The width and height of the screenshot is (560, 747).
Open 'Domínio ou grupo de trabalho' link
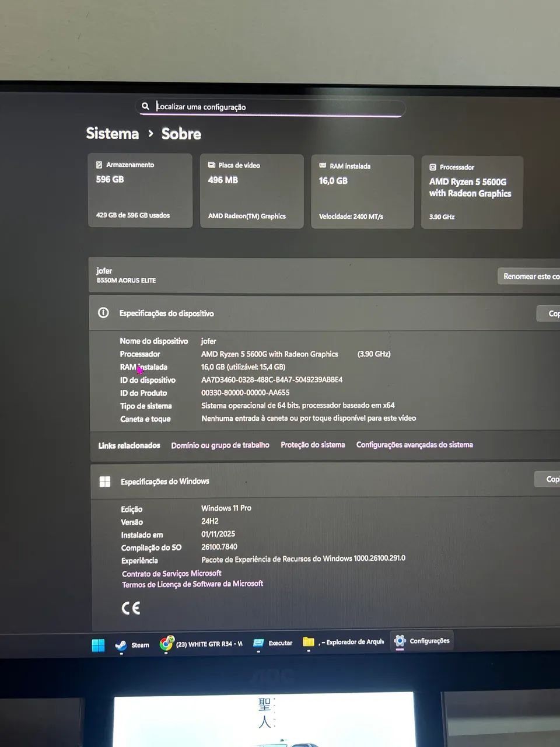[x=220, y=445]
